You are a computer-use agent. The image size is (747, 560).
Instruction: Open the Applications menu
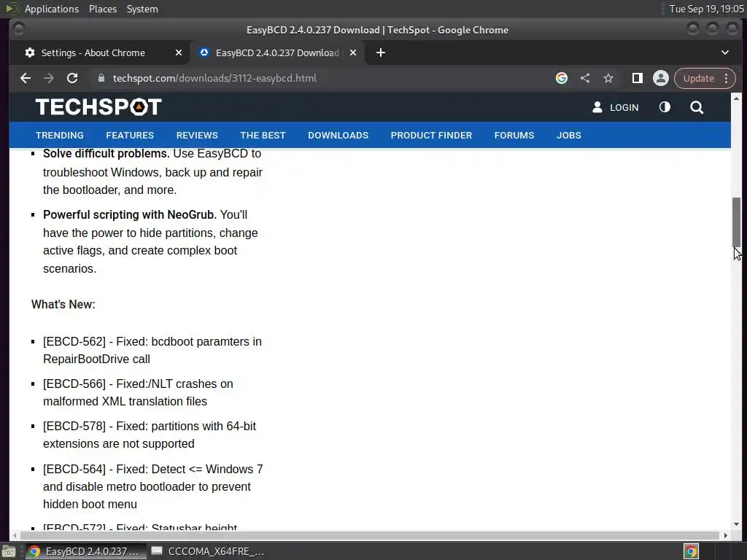pyautogui.click(x=52, y=9)
